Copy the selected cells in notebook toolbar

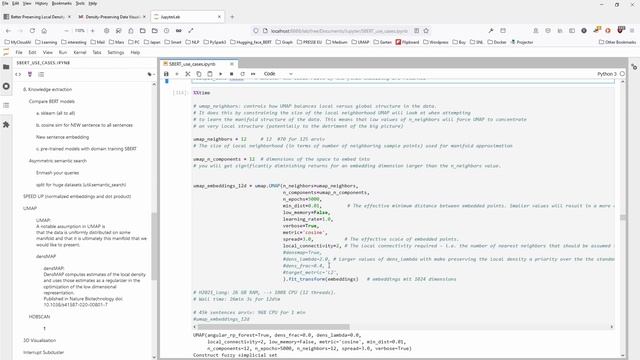coord(199,74)
